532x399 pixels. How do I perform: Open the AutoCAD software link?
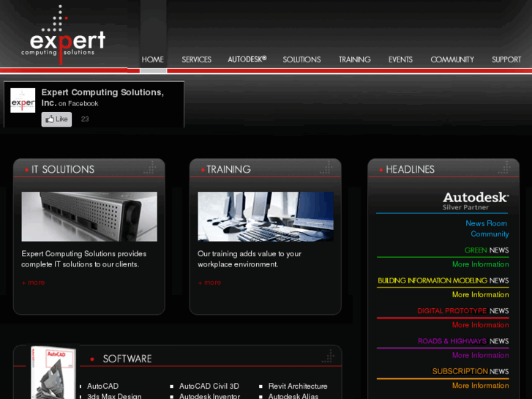coord(102,386)
